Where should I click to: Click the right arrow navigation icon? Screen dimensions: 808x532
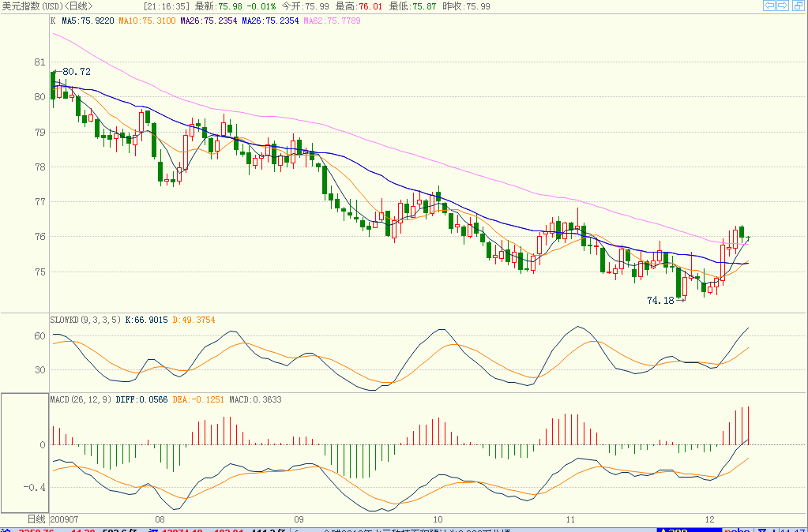click(783, 6)
